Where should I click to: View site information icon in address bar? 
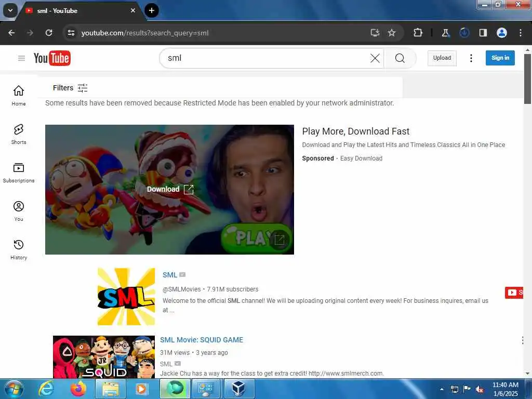(x=71, y=33)
